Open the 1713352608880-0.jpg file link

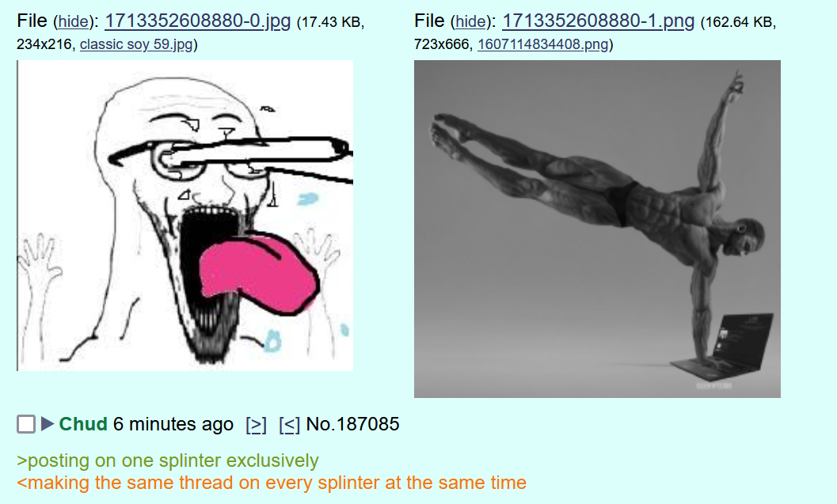197,21
